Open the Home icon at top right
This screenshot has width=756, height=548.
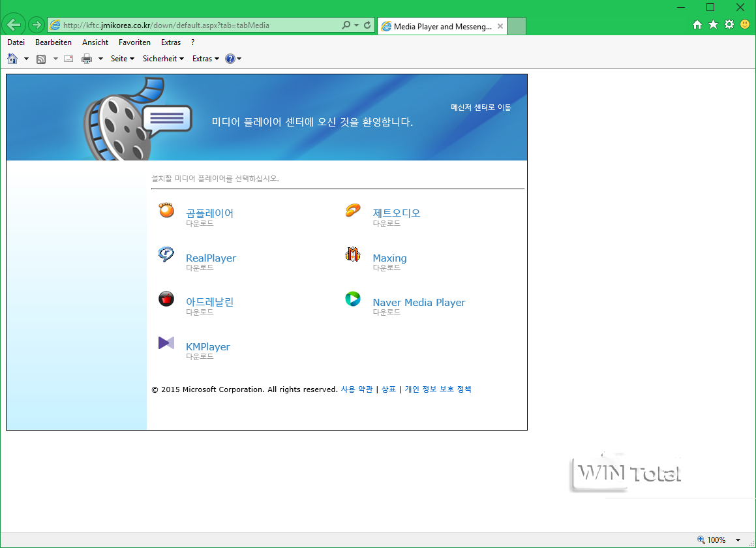coord(697,25)
